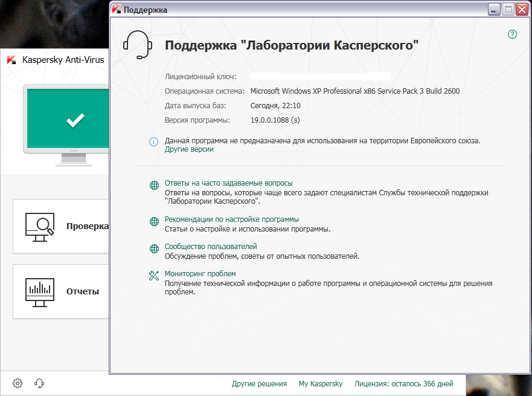Open the 'Отчеты' tile in main window
This screenshot has width=532, height=396.
61,291
